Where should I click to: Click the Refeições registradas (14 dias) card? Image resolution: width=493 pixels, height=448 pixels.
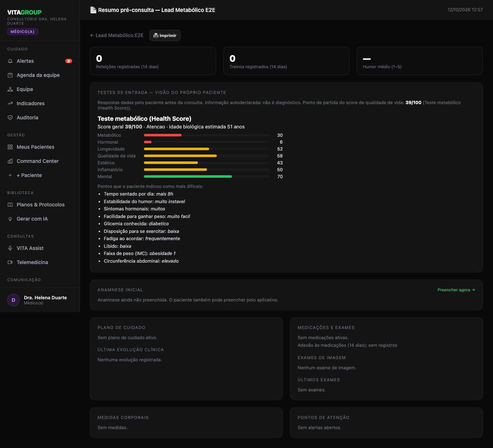tap(153, 61)
